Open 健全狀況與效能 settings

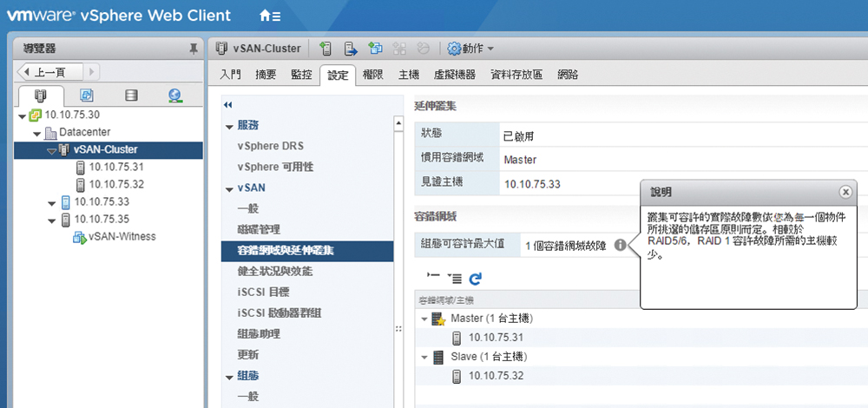click(275, 271)
